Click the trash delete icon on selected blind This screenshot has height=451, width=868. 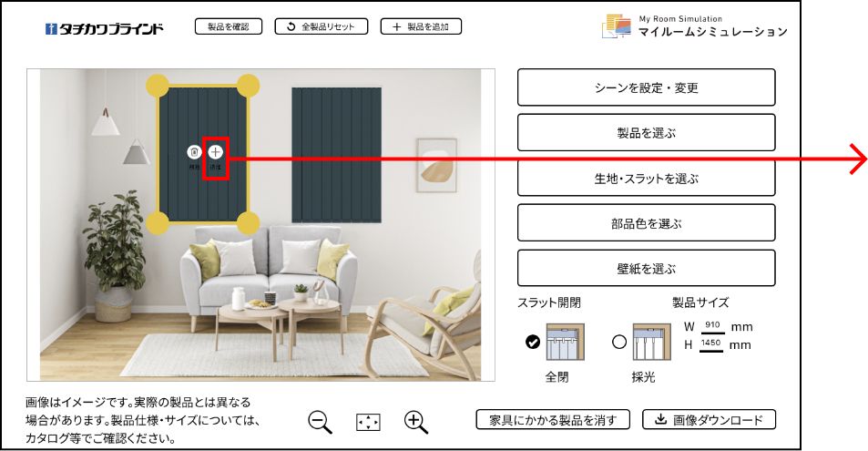(194, 152)
